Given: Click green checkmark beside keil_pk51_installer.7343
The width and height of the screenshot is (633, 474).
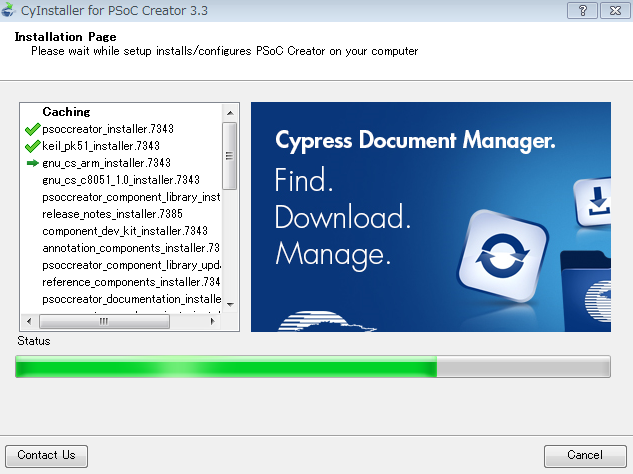Looking at the screenshot, I should point(32,146).
